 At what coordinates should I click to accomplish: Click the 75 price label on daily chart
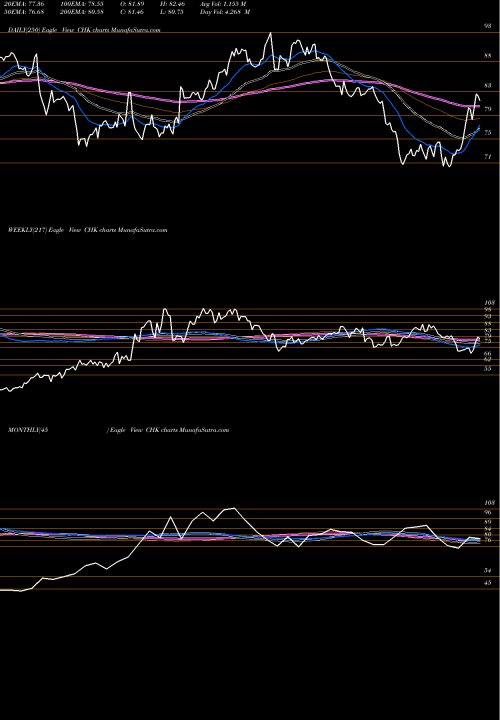pyautogui.click(x=488, y=133)
